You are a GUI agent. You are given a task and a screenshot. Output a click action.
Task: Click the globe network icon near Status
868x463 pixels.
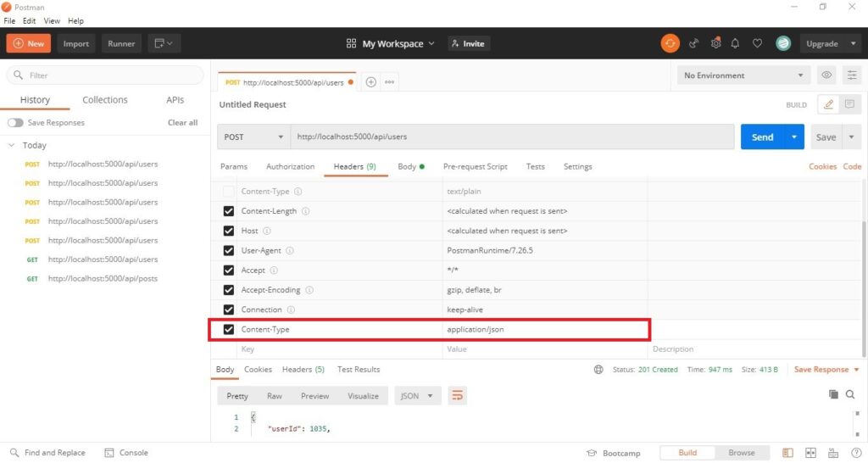[598, 370]
